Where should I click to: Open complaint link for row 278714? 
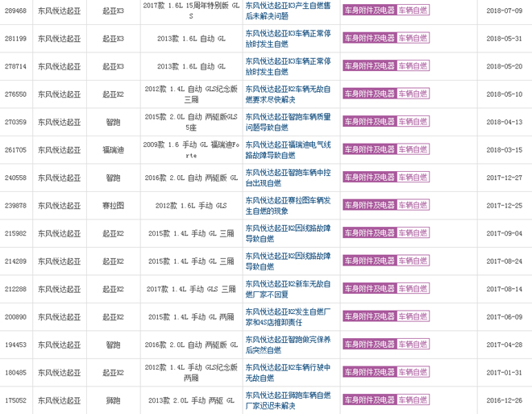[288, 66]
